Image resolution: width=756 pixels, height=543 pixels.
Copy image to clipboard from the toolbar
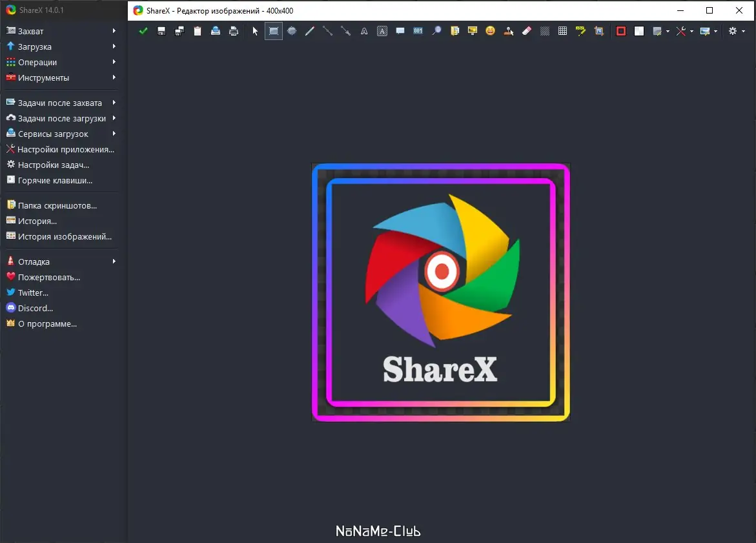pyautogui.click(x=198, y=31)
